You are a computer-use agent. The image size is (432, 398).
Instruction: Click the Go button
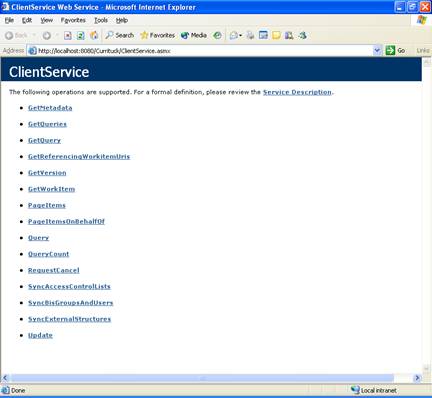tap(395, 50)
